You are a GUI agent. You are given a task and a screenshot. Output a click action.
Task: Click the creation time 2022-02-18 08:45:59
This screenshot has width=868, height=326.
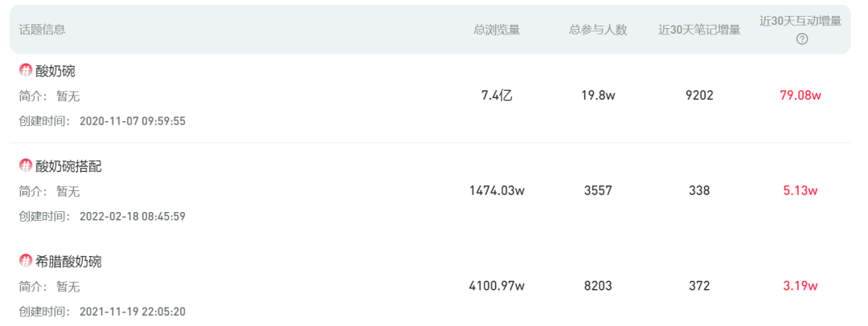[133, 217]
